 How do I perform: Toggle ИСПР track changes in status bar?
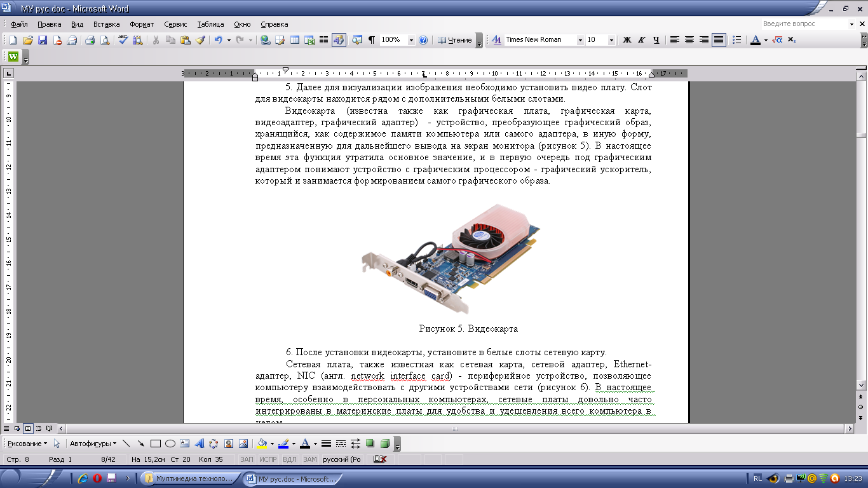[268, 459]
